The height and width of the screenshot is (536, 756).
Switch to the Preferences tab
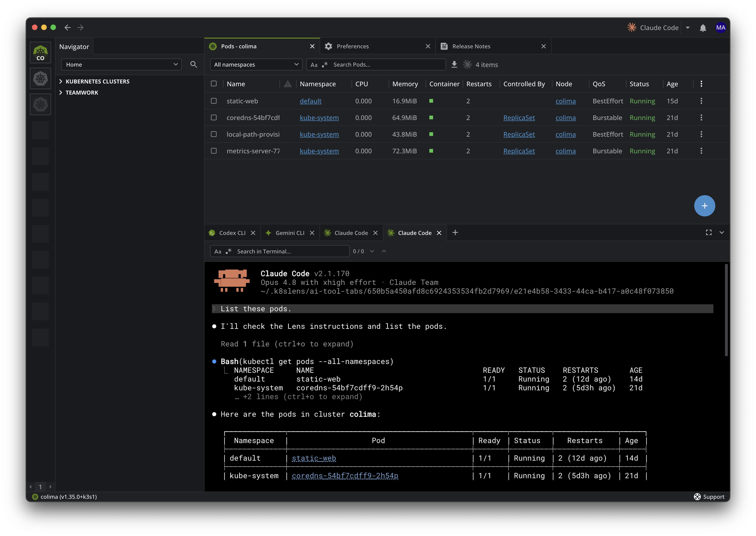point(377,46)
